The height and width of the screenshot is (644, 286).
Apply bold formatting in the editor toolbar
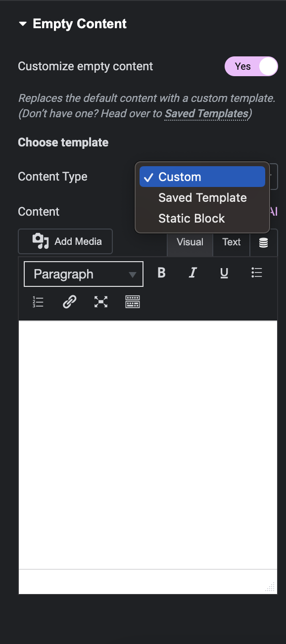[161, 273]
